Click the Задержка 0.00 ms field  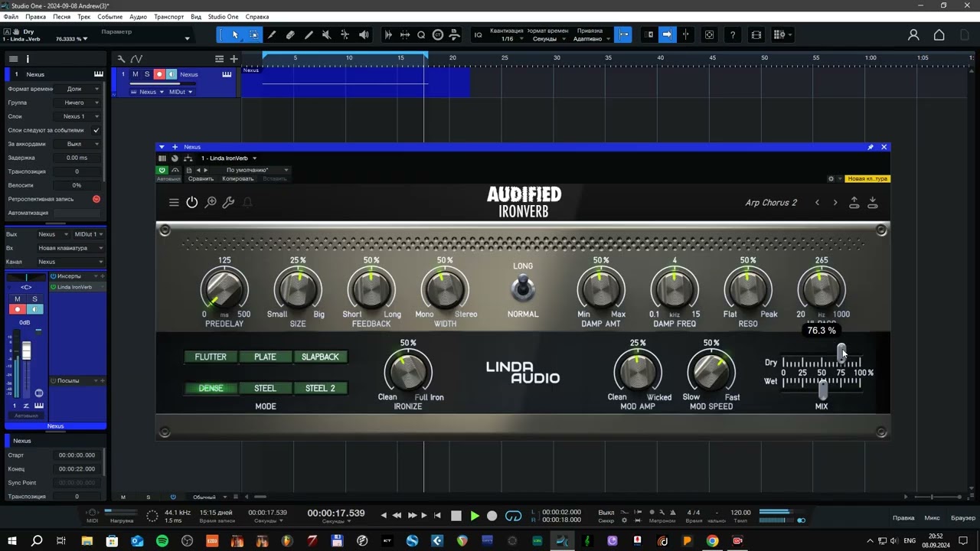point(77,158)
